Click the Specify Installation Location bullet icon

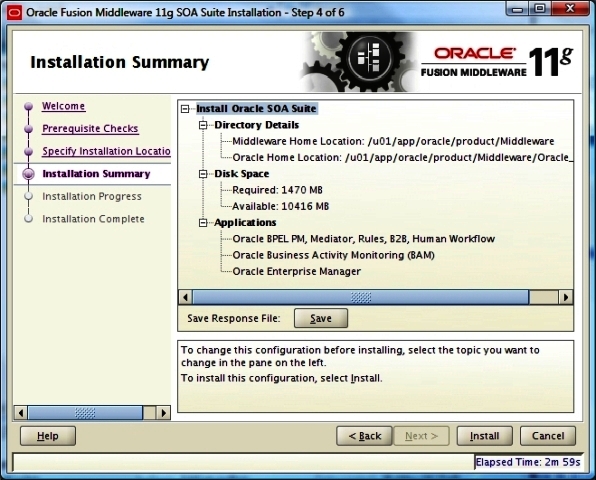[x=29, y=151]
